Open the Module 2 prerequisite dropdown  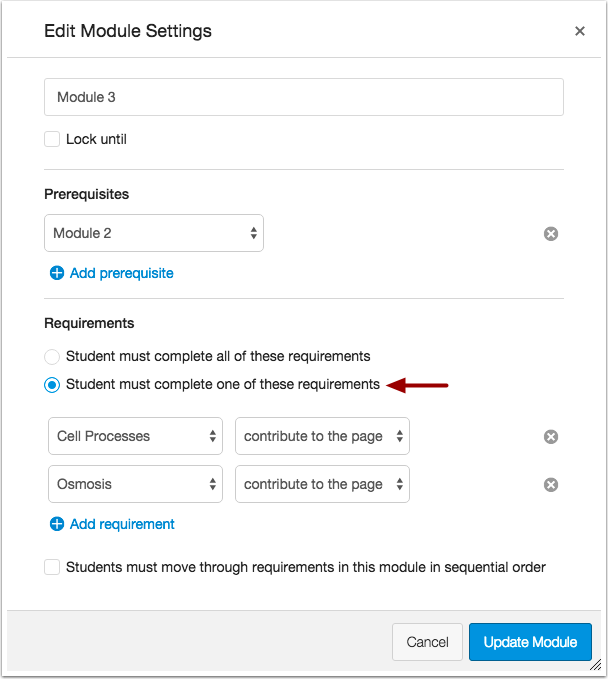click(154, 234)
